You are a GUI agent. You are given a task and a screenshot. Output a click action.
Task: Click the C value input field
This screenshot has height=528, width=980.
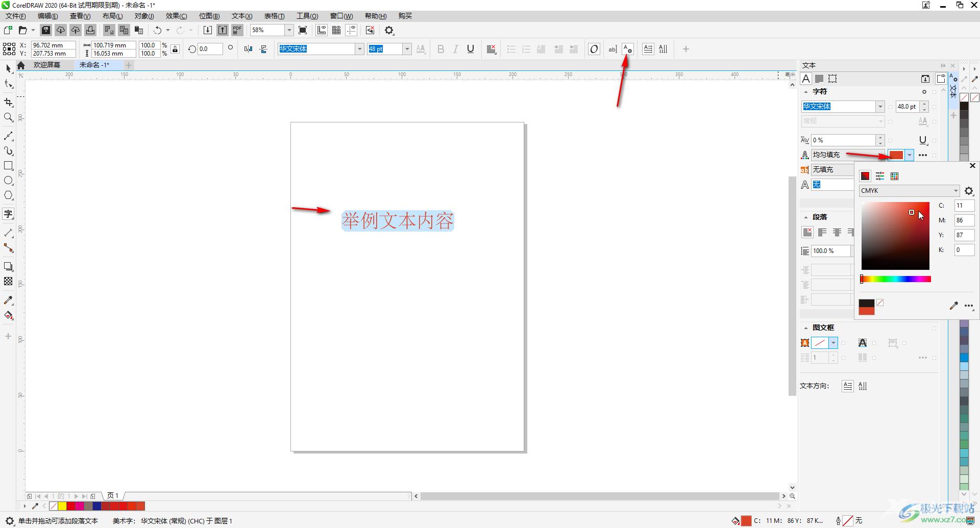pyautogui.click(x=964, y=206)
